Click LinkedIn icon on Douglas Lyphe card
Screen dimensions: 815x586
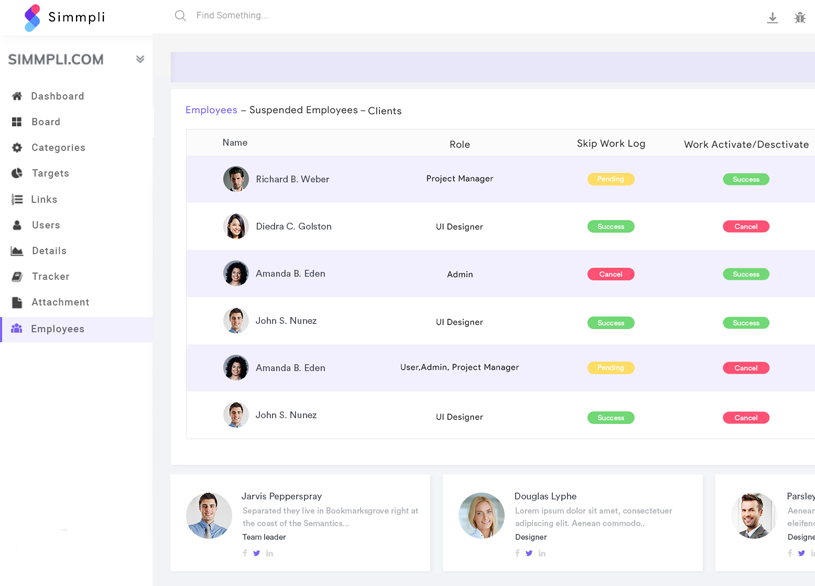coord(542,553)
